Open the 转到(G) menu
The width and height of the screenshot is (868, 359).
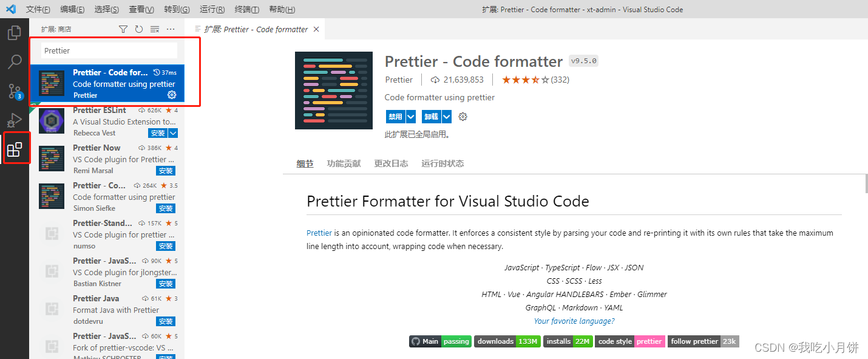point(177,10)
